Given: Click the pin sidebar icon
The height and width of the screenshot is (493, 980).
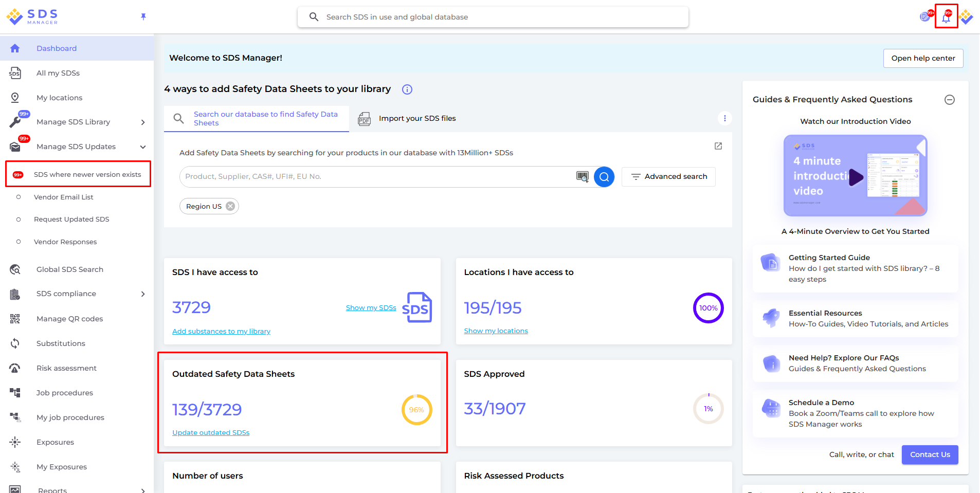Looking at the screenshot, I should (143, 17).
